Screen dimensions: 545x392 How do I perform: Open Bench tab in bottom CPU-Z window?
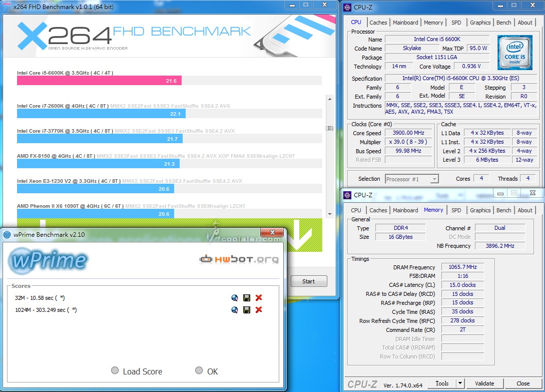point(503,210)
